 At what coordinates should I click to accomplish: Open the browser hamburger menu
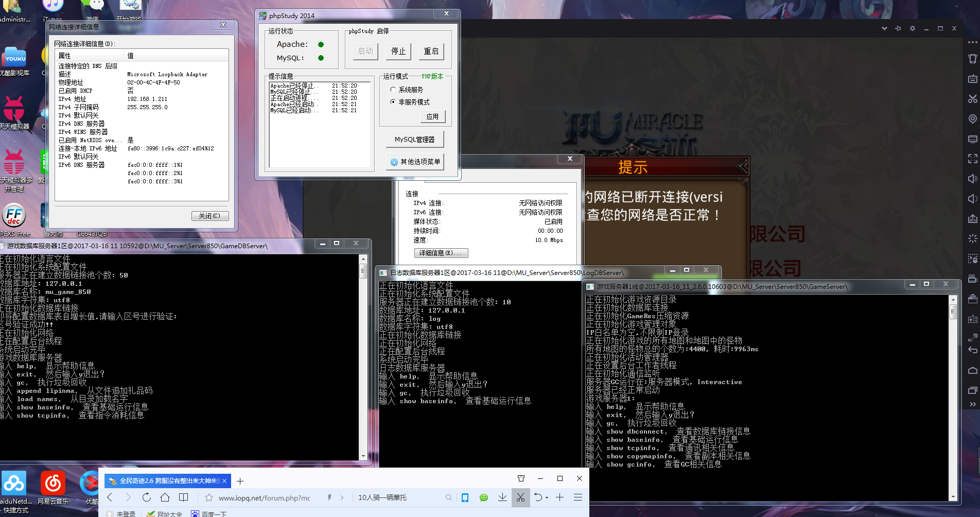coord(578,497)
